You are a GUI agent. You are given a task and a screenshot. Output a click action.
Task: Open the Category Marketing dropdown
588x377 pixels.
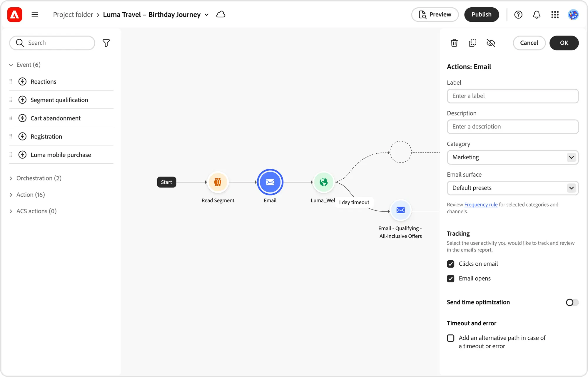(x=512, y=157)
